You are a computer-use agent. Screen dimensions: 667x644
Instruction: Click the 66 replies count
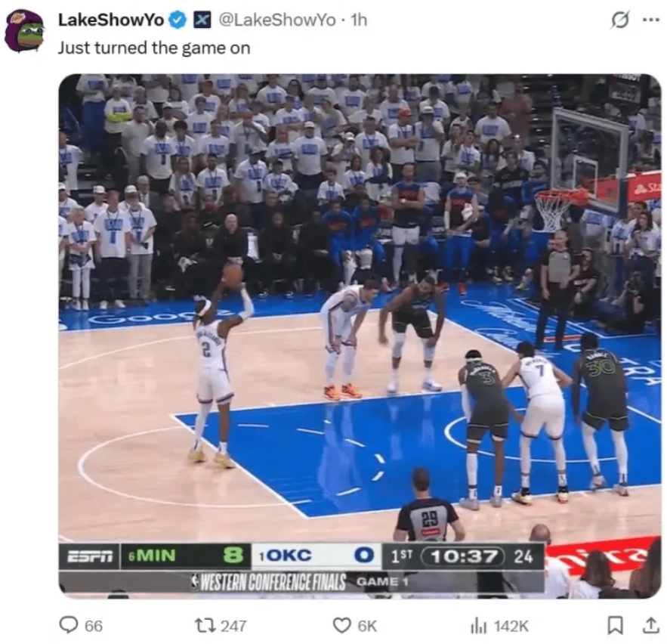click(94, 626)
